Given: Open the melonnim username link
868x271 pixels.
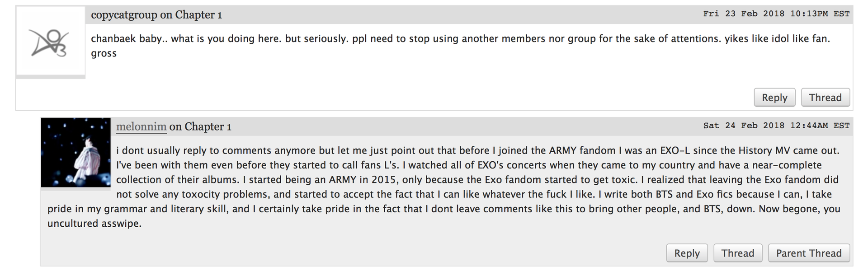Looking at the screenshot, I should tap(141, 127).
